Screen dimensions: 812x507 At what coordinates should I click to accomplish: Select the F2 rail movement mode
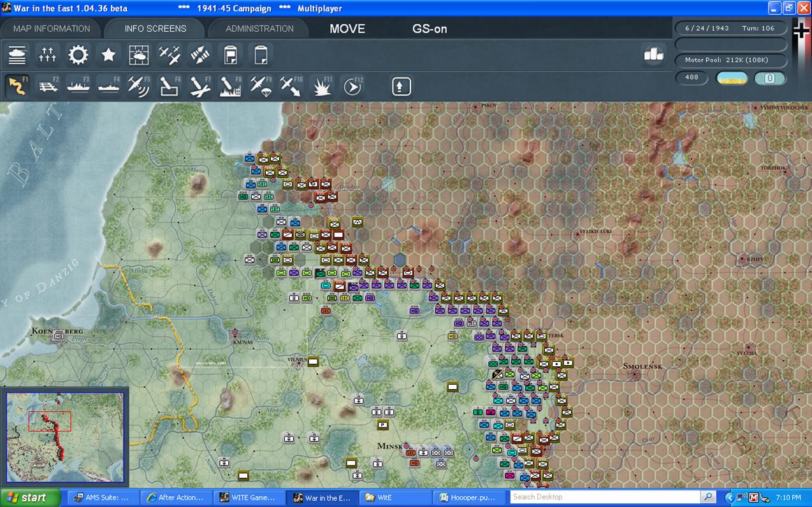coord(48,86)
